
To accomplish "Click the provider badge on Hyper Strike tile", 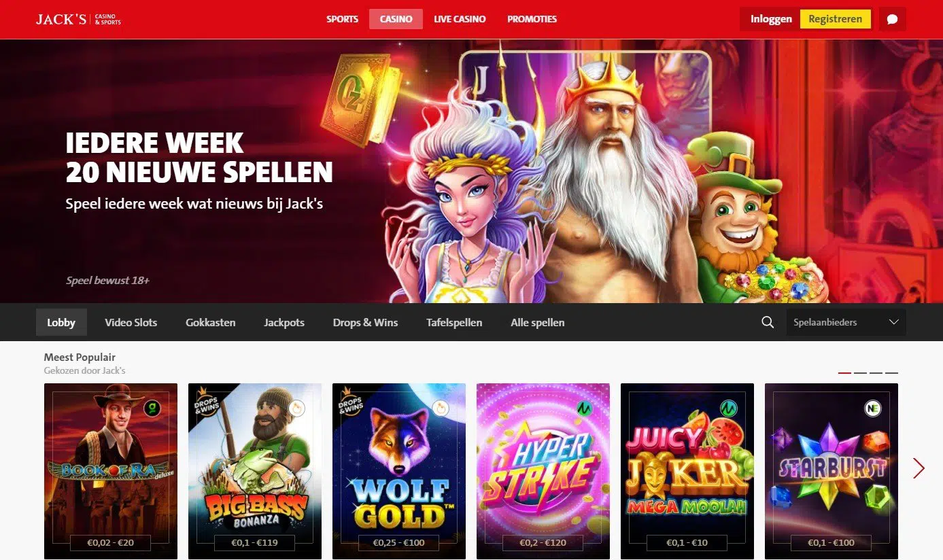I will 584,408.
